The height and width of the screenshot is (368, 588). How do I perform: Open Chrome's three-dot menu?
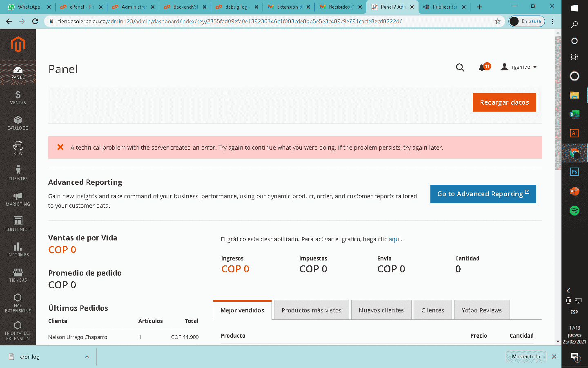click(552, 21)
